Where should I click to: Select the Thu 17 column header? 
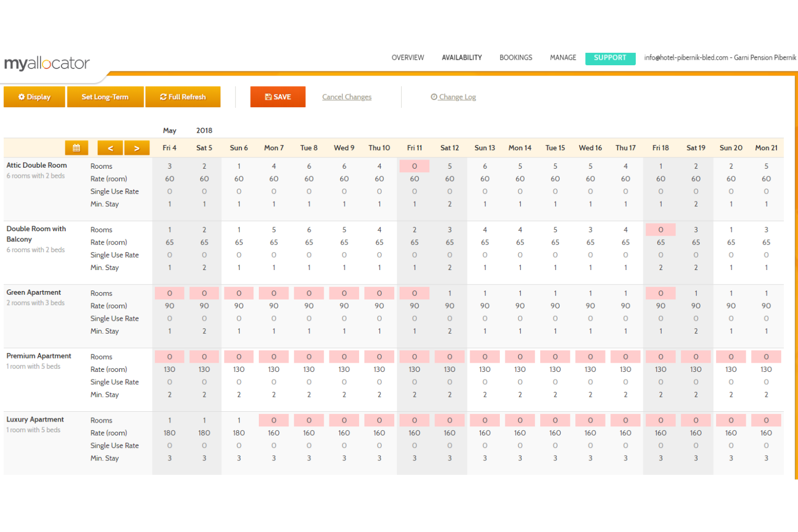click(625, 148)
